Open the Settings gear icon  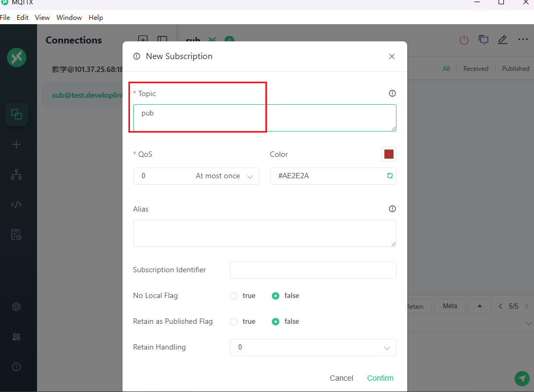click(x=17, y=307)
